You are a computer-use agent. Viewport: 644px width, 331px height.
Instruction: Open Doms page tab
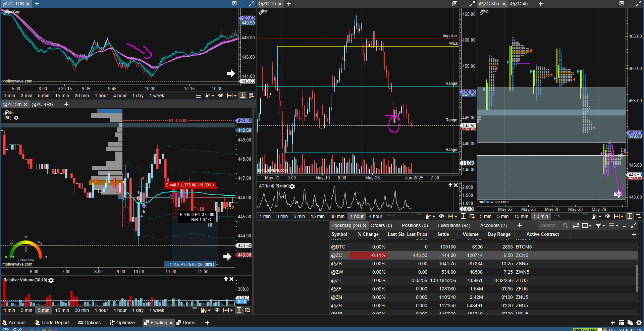pos(186,323)
